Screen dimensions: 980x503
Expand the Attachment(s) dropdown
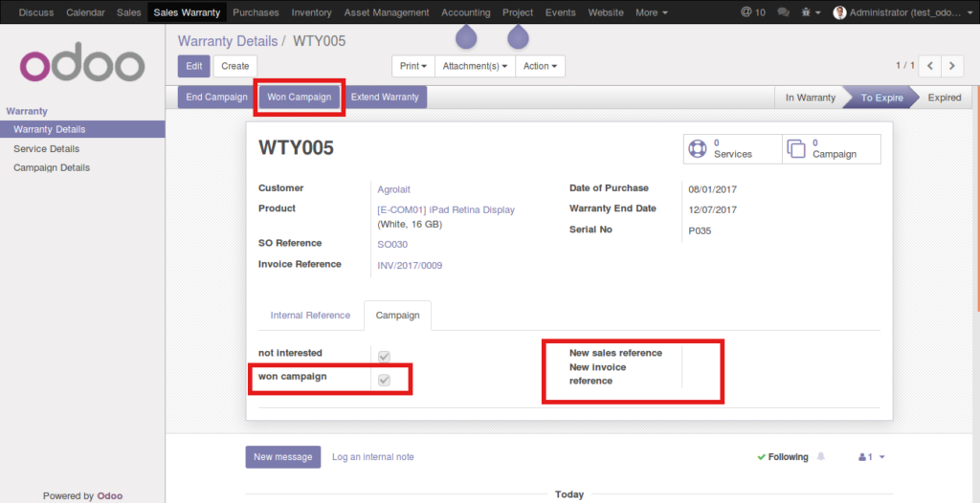(475, 66)
